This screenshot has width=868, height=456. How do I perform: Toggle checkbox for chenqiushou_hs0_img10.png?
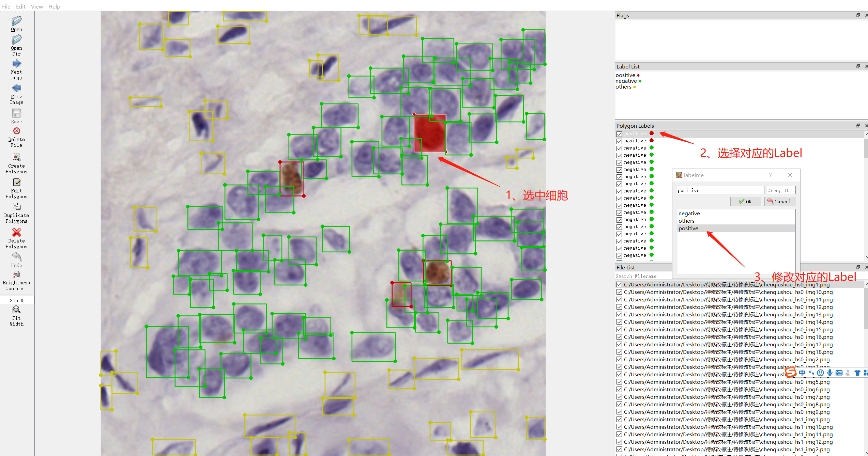619,292
